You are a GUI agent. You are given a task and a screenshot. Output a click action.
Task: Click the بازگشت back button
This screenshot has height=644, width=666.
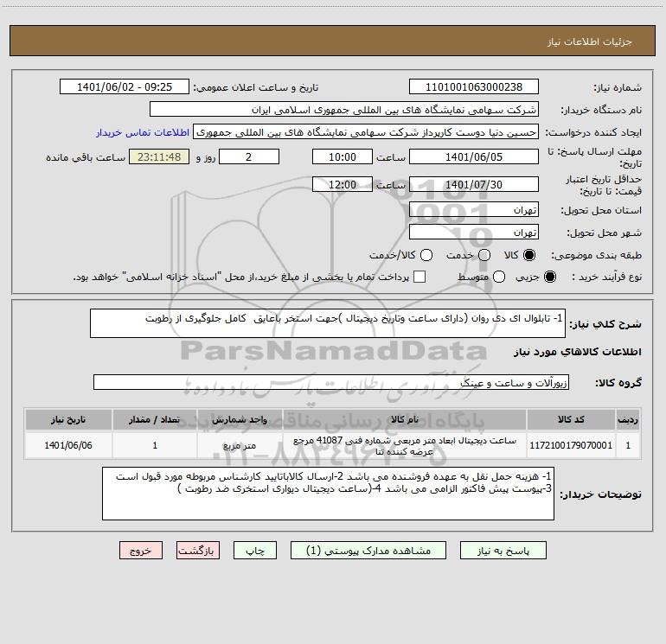click(198, 551)
